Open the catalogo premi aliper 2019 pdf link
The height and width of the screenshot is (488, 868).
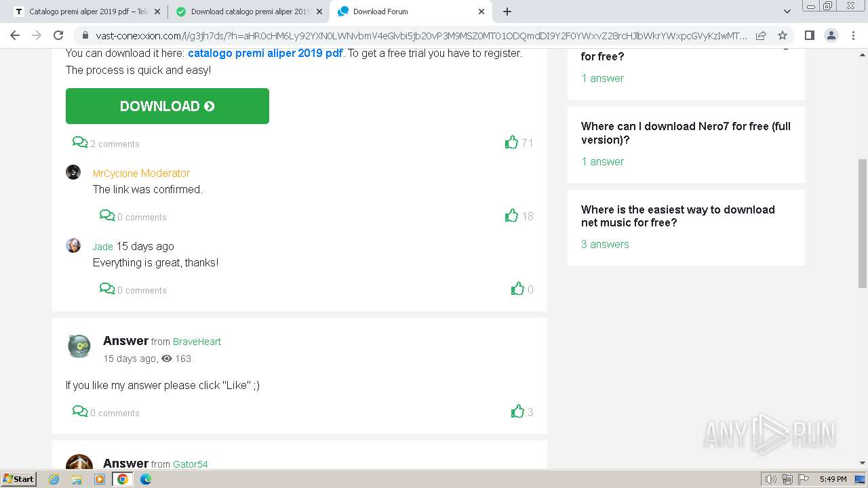265,53
